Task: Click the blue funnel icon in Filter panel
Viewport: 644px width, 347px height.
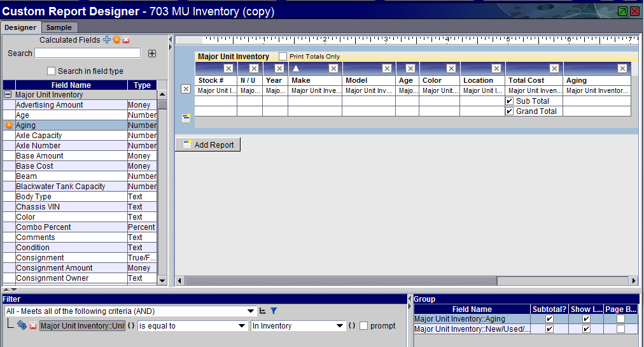Action: click(x=274, y=311)
